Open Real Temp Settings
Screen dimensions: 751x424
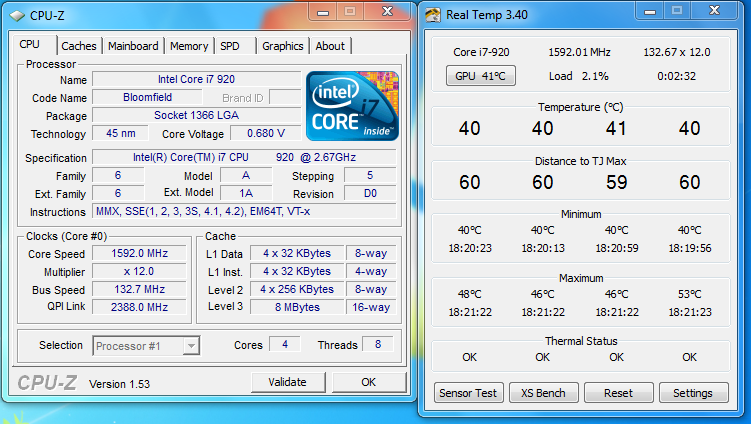coord(693,393)
